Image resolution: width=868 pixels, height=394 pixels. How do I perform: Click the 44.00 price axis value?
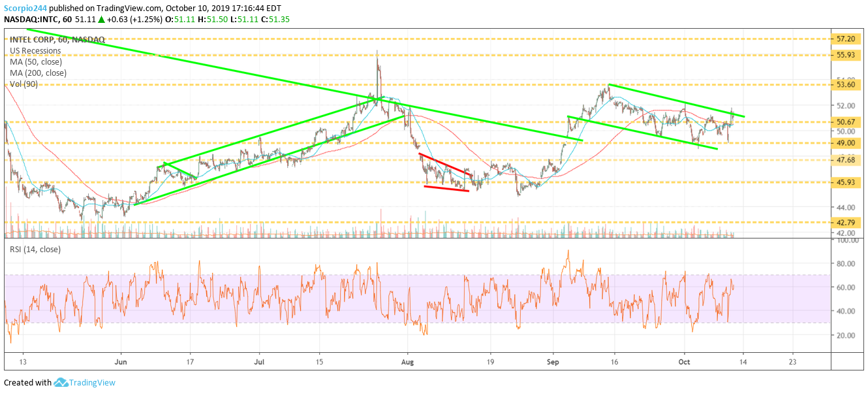[846, 207]
